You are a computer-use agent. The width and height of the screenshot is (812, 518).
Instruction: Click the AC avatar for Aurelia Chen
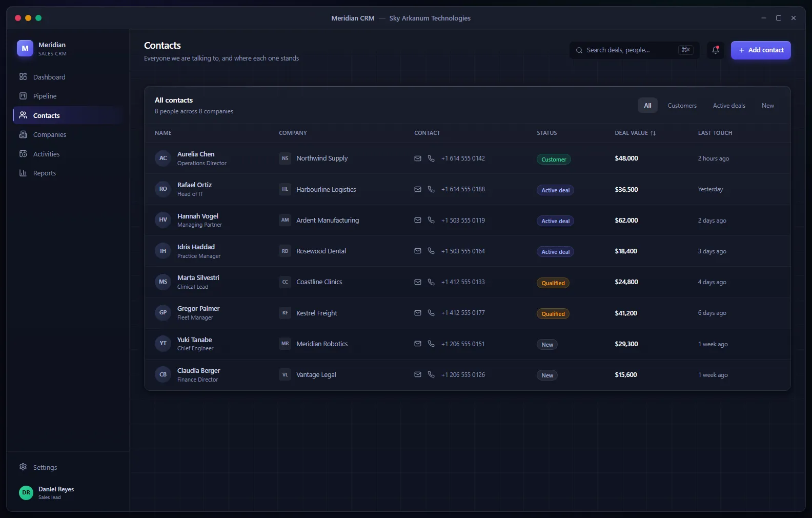[x=163, y=158]
